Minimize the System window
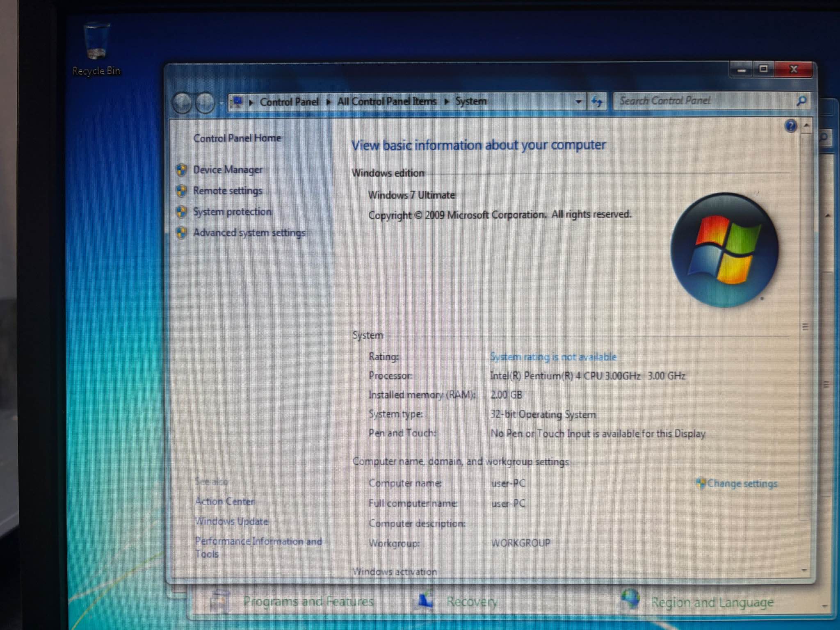This screenshot has width=840, height=630. point(741,70)
